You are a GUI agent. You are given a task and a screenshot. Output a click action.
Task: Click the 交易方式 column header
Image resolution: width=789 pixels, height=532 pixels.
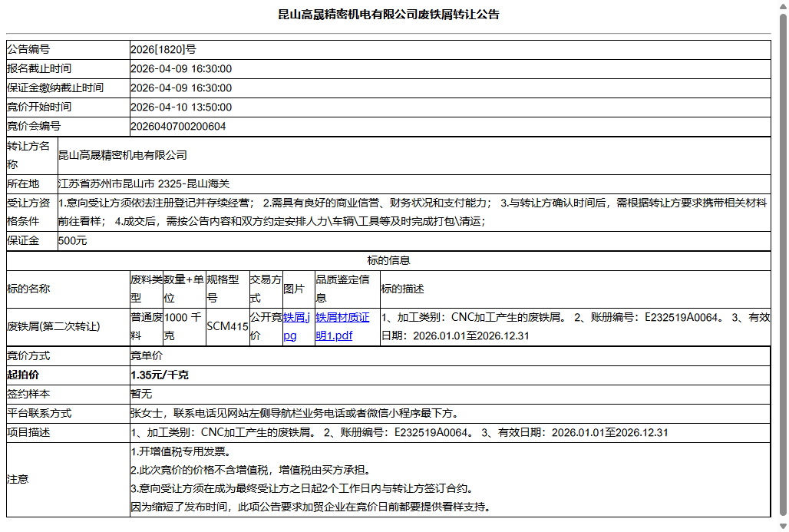(x=266, y=289)
